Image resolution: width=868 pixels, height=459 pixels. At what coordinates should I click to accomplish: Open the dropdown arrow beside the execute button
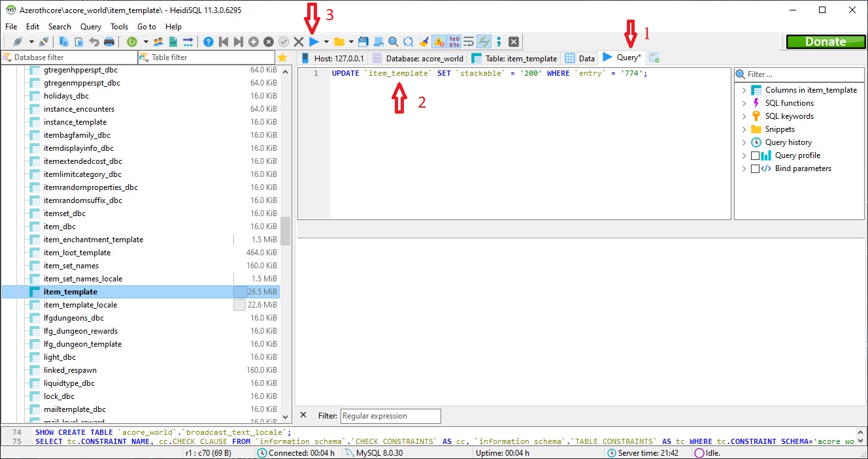(326, 42)
